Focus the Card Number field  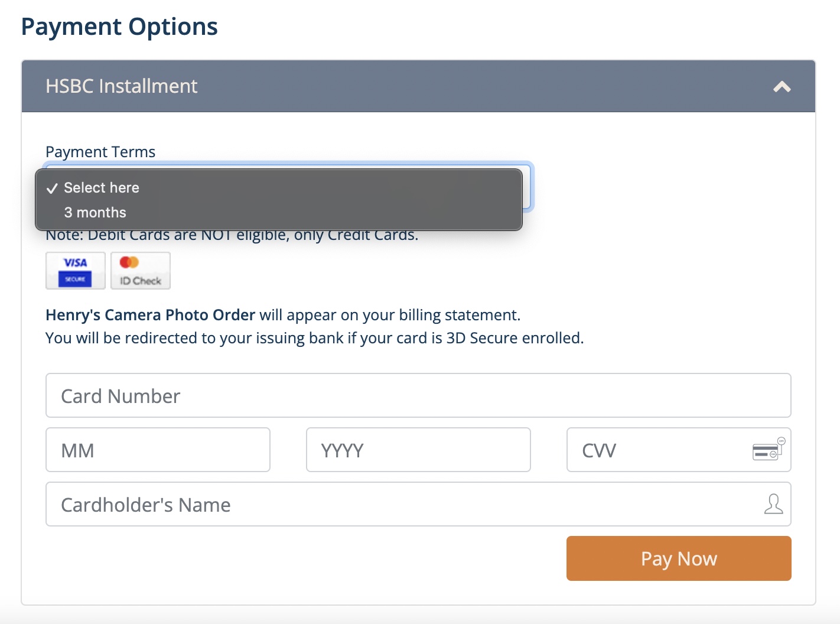418,395
